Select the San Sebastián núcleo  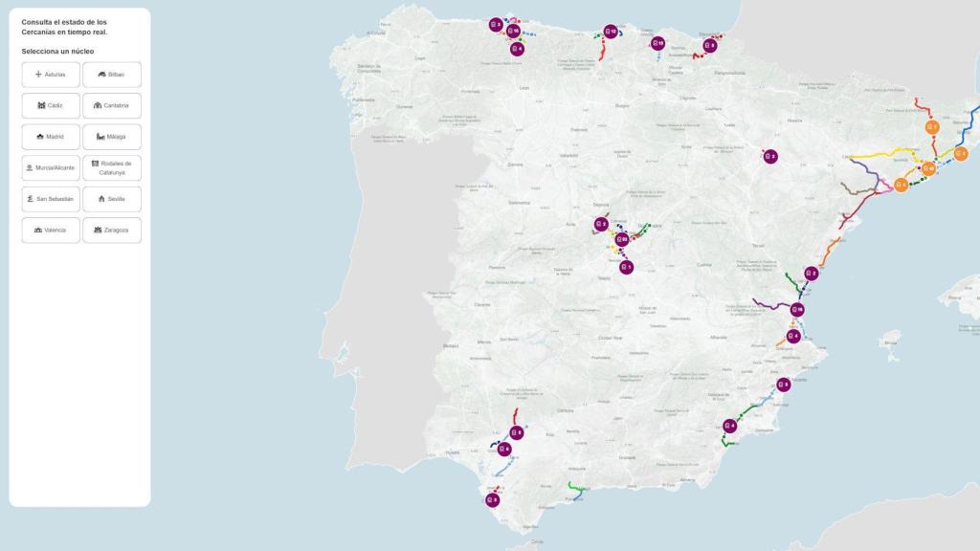tap(50, 198)
